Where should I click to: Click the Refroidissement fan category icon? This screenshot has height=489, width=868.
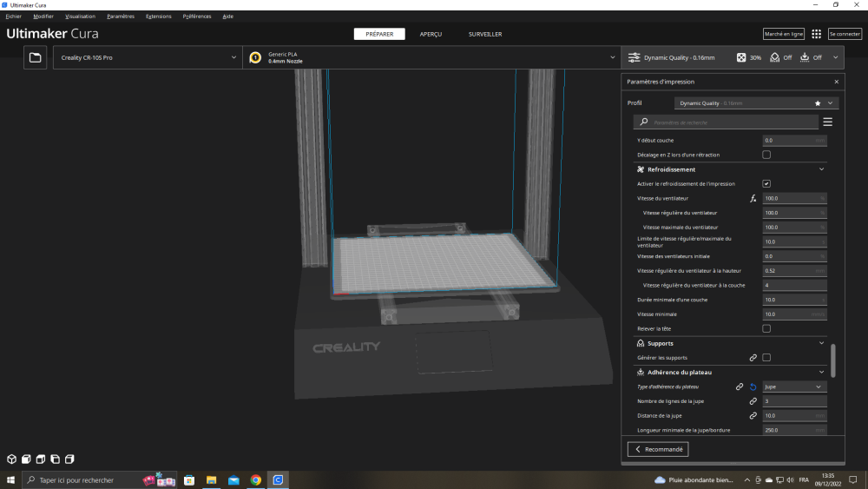641,169
